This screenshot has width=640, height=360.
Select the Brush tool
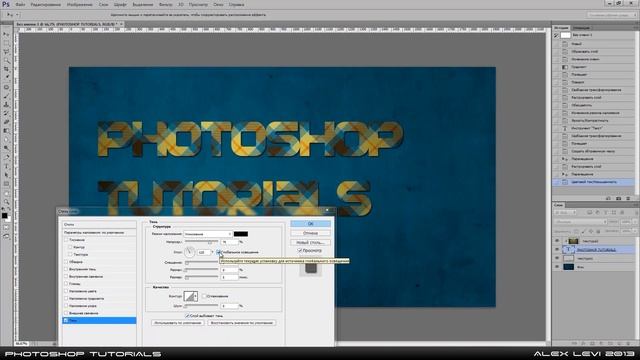click(x=6, y=96)
